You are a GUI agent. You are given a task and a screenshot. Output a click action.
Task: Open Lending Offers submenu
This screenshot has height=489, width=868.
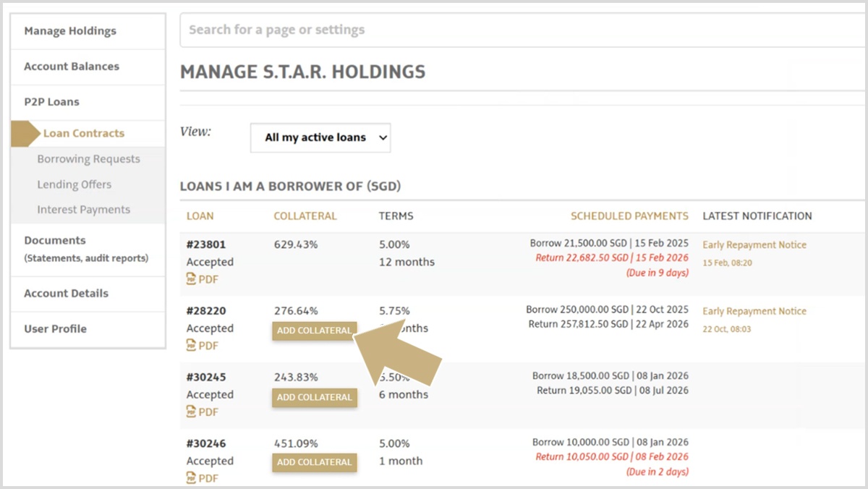click(75, 184)
